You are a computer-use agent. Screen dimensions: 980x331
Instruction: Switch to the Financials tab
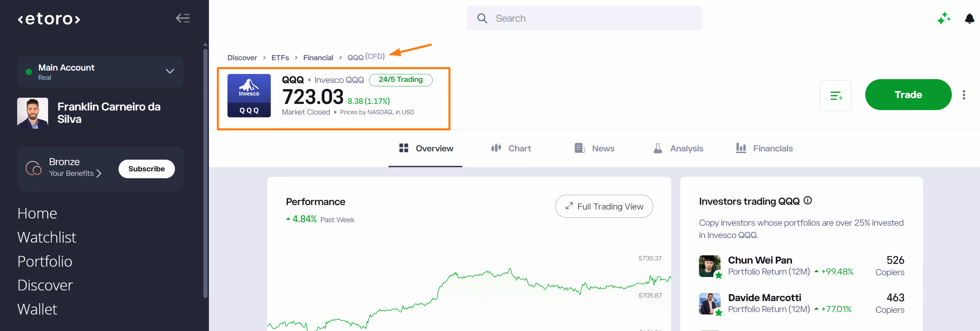(764, 148)
